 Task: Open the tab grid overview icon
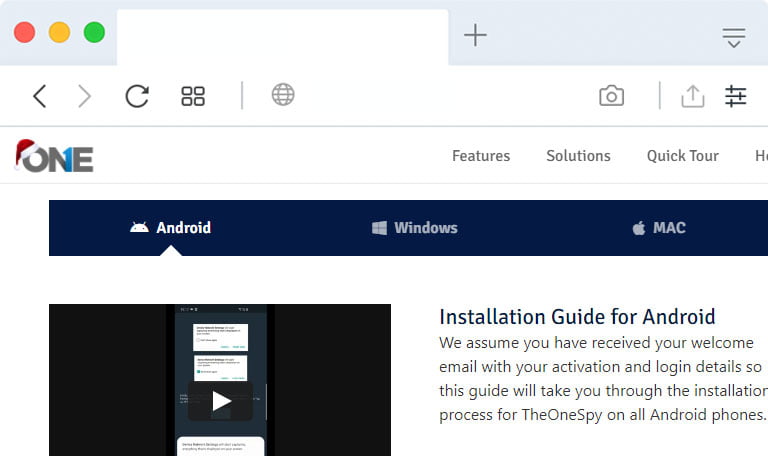(193, 96)
